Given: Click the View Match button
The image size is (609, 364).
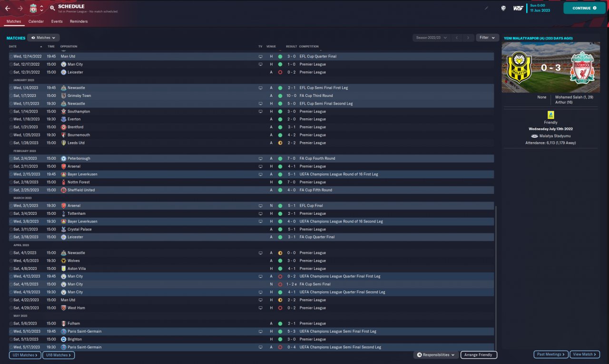Looking at the screenshot, I should (585, 354).
